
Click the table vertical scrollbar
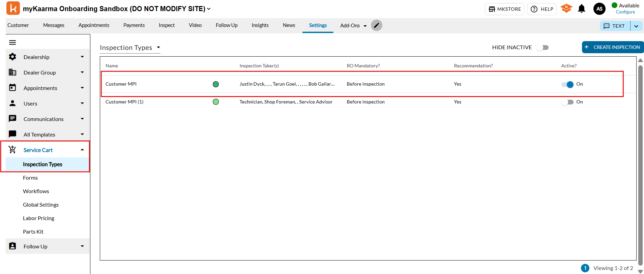(x=641, y=165)
